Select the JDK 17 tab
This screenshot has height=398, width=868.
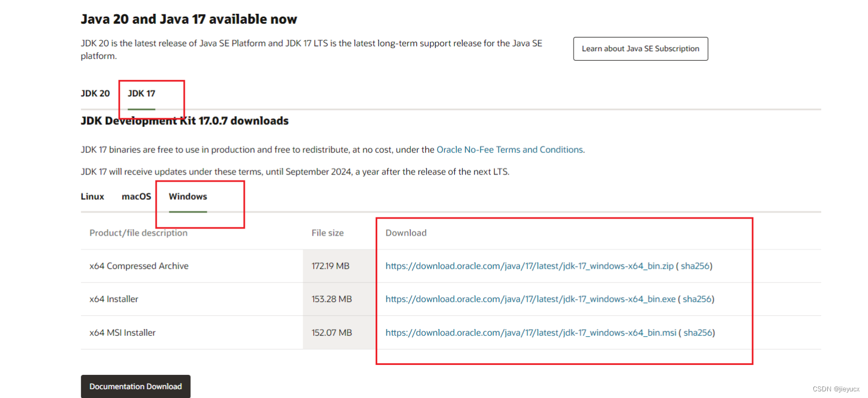coord(142,93)
